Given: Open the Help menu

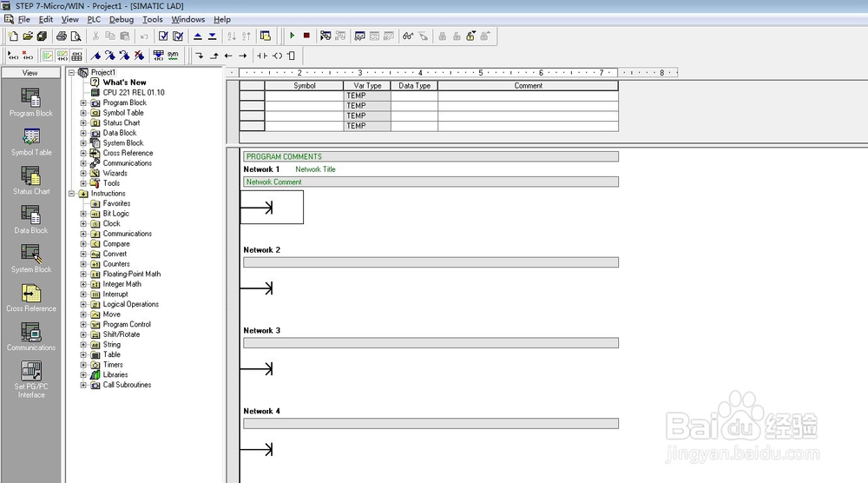Looking at the screenshot, I should click(222, 19).
